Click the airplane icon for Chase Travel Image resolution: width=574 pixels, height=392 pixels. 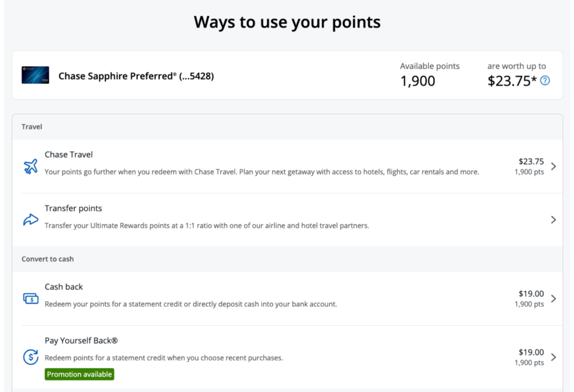pyautogui.click(x=31, y=166)
